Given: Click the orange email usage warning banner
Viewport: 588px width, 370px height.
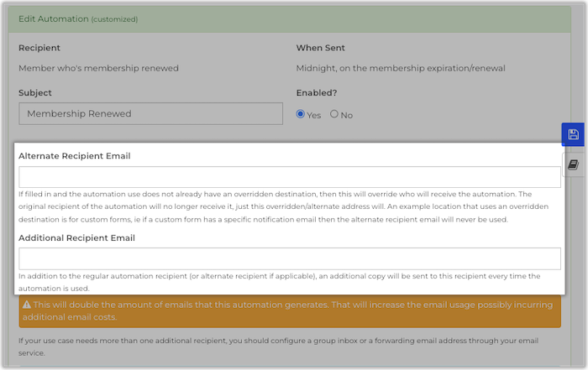Looking at the screenshot, I should click(289, 311).
